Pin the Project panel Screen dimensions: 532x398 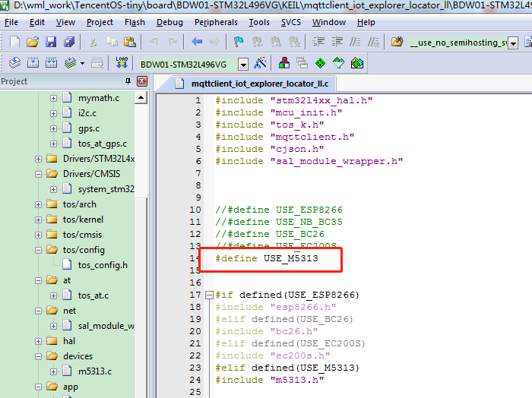[128, 81]
